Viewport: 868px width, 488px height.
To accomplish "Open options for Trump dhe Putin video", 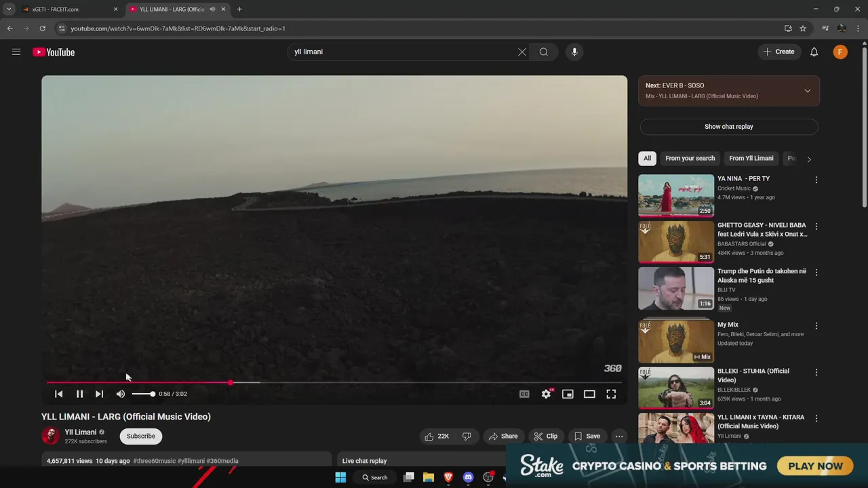I will [816, 272].
